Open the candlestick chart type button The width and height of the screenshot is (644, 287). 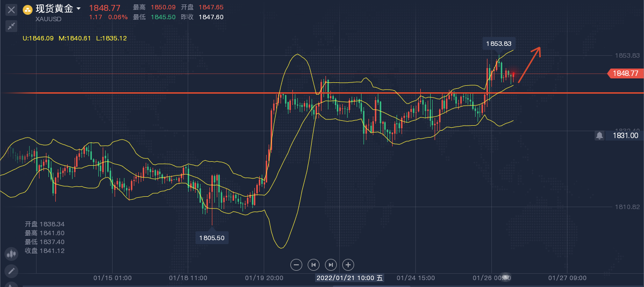pyautogui.click(x=11, y=254)
